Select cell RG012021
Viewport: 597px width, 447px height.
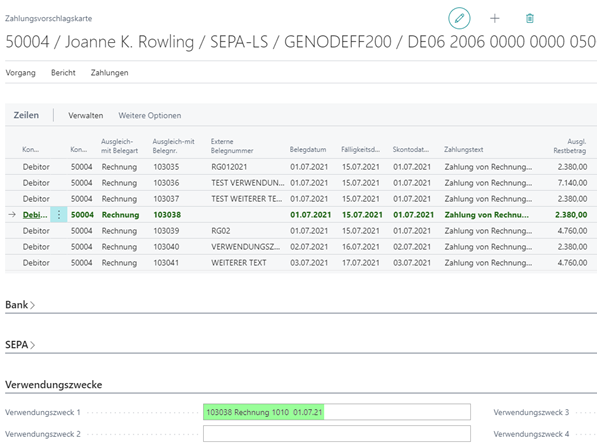click(229, 167)
